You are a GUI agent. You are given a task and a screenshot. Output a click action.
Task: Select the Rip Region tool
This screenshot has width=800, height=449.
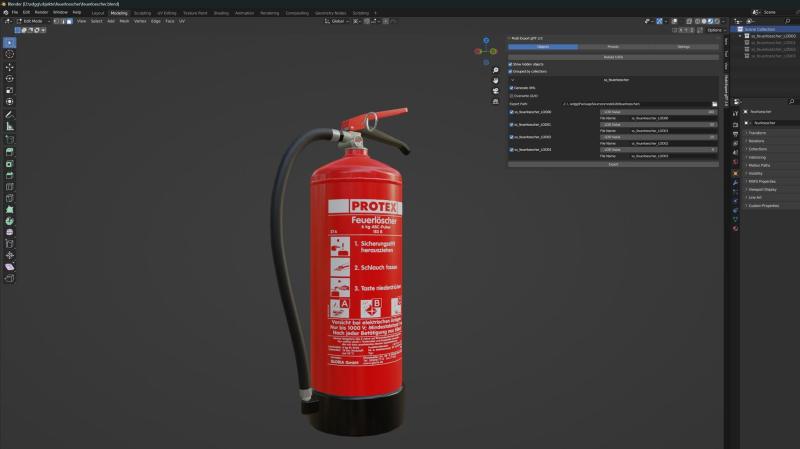[10, 278]
